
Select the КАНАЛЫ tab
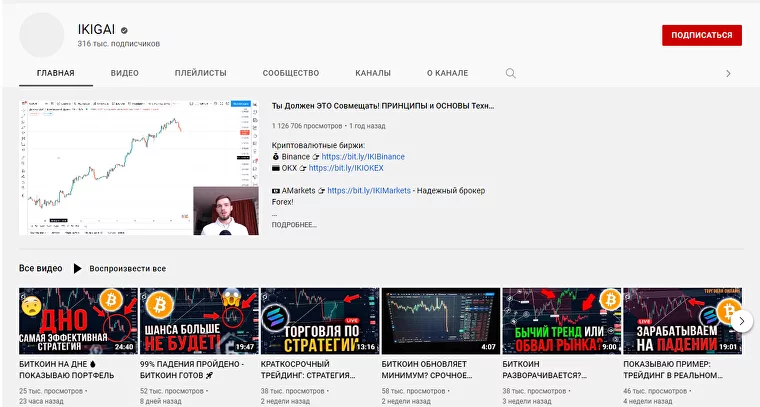point(373,73)
